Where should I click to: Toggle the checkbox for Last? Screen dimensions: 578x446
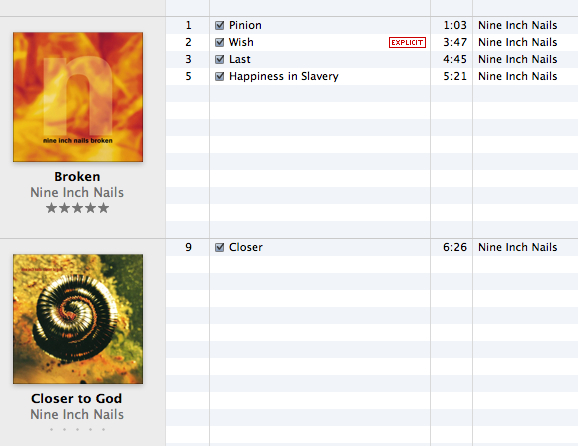coord(219,59)
